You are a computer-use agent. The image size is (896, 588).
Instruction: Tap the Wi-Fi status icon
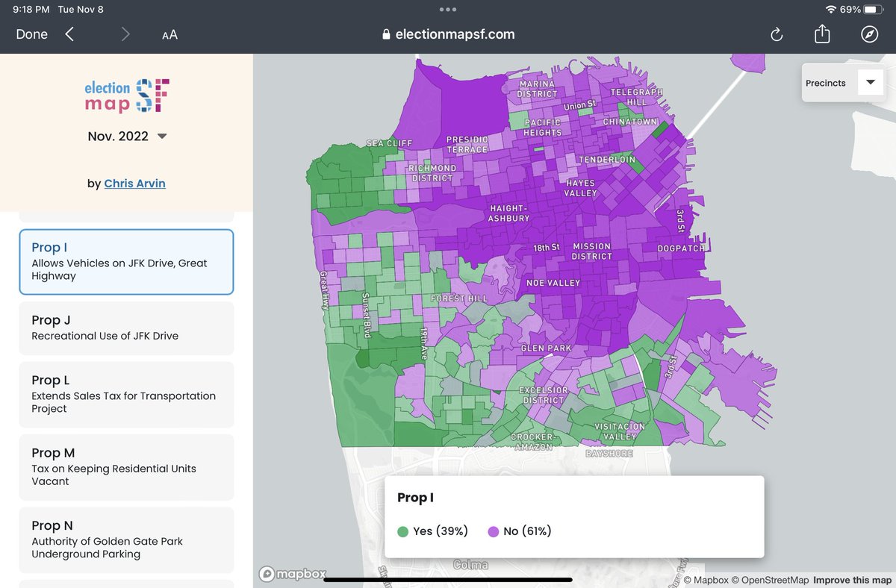click(x=831, y=10)
